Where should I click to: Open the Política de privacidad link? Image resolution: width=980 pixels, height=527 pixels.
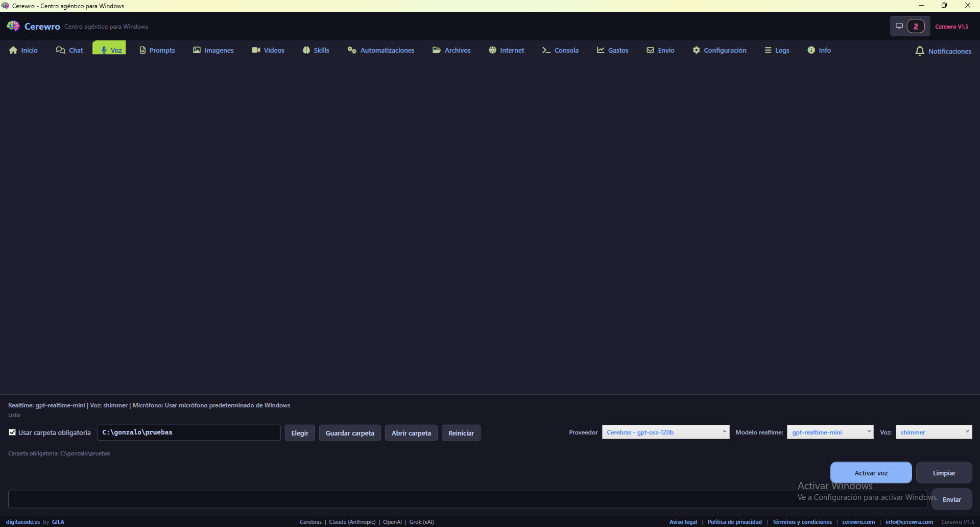click(734, 522)
